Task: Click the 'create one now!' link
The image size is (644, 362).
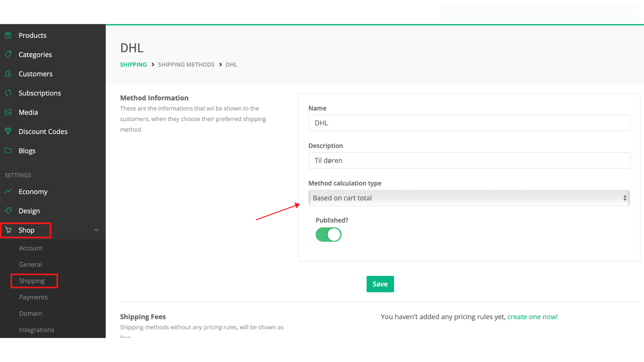Action: click(x=532, y=317)
